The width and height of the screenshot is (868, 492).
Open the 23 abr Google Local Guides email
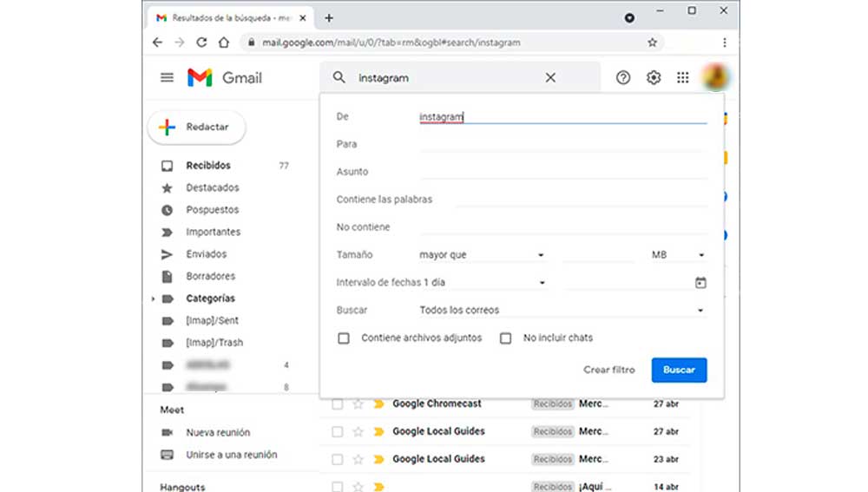click(x=438, y=459)
